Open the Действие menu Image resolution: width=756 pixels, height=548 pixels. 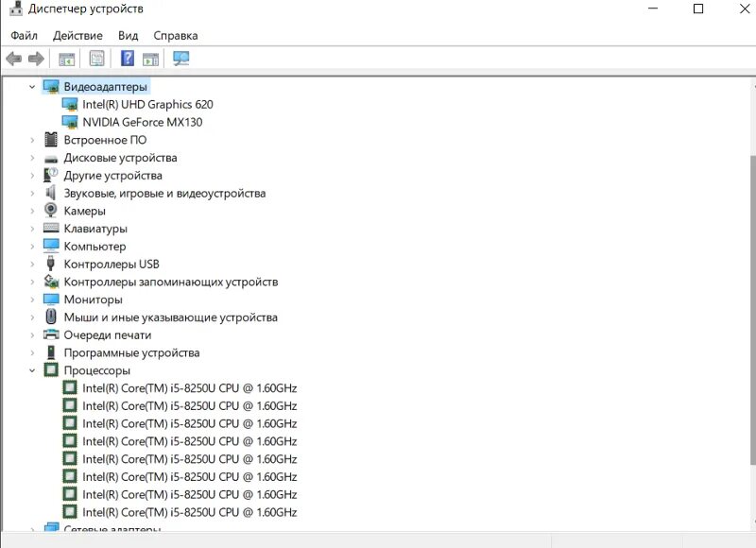(x=77, y=36)
